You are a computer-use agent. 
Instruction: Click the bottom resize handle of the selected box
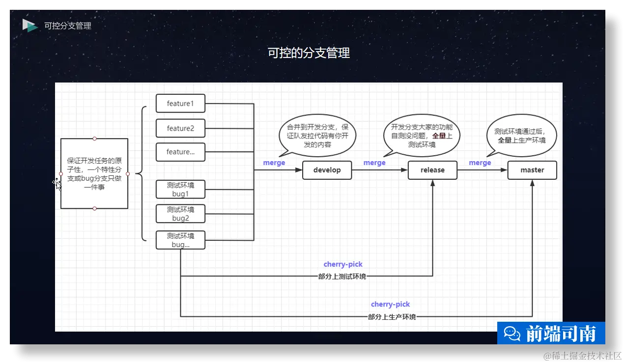94,209
